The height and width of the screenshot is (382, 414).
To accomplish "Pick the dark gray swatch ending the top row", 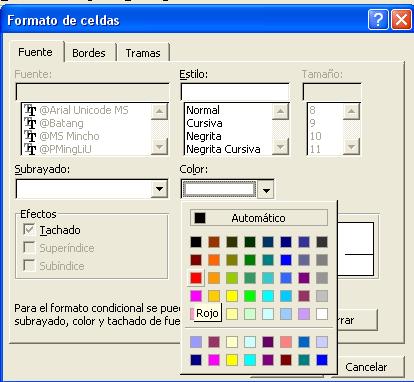I will (x=322, y=242).
